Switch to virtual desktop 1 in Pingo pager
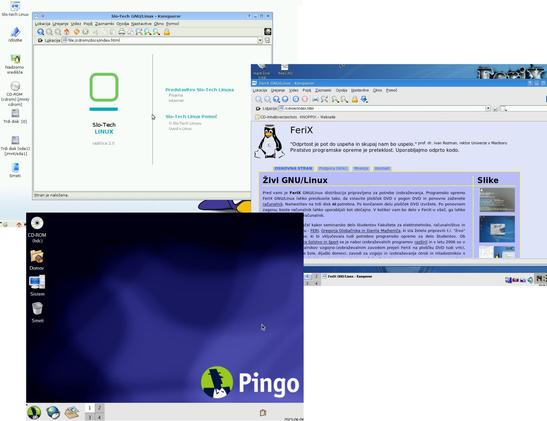The image size is (547, 421). (90, 408)
